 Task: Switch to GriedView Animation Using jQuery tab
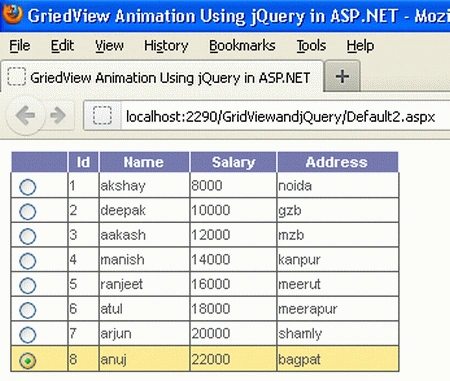pyautogui.click(x=162, y=77)
